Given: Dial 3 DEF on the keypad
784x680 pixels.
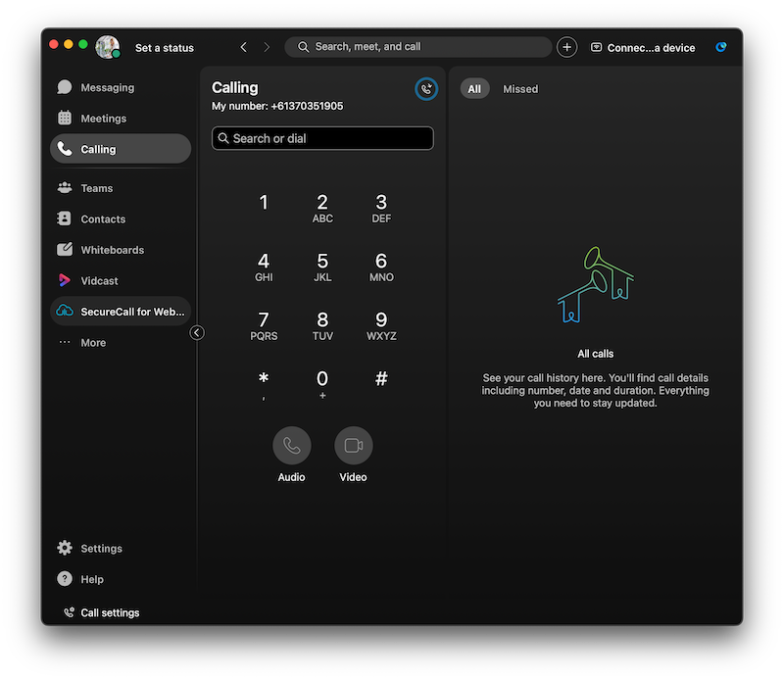Looking at the screenshot, I should pos(381,208).
